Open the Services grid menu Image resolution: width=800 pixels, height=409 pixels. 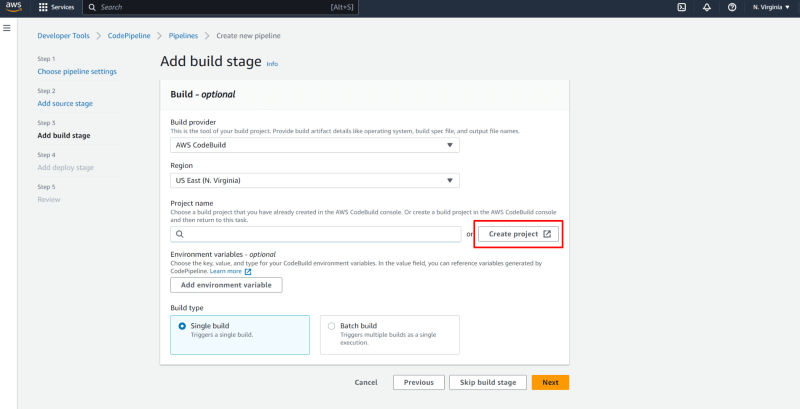[43, 8]
